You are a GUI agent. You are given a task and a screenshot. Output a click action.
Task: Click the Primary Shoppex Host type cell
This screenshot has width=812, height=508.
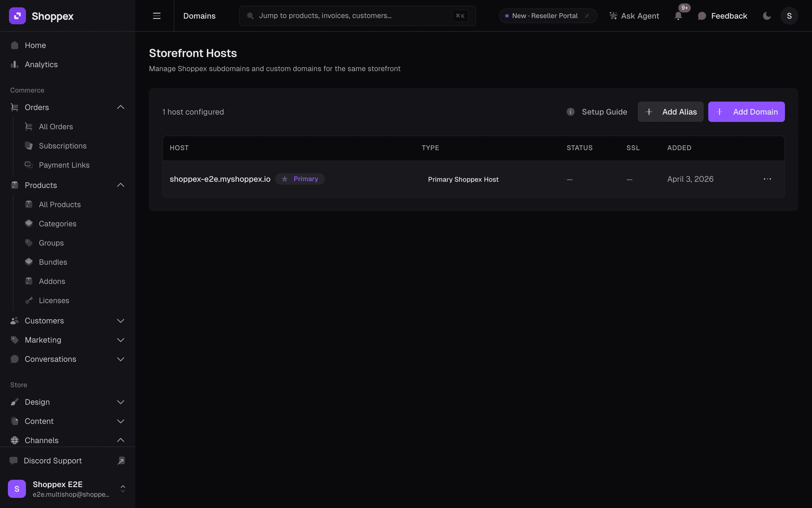pos(463,179)
